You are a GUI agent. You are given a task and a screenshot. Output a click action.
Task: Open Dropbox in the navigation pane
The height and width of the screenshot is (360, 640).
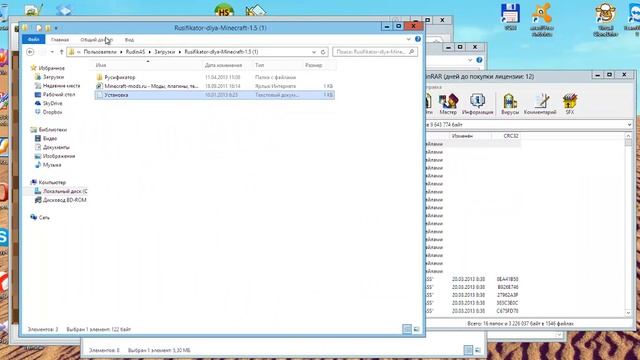[49, 112]
